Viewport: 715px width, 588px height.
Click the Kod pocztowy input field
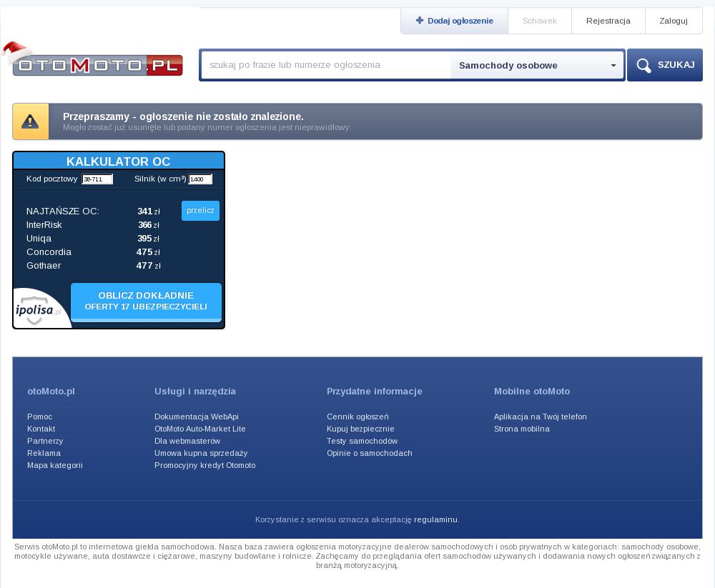(97, 179)
